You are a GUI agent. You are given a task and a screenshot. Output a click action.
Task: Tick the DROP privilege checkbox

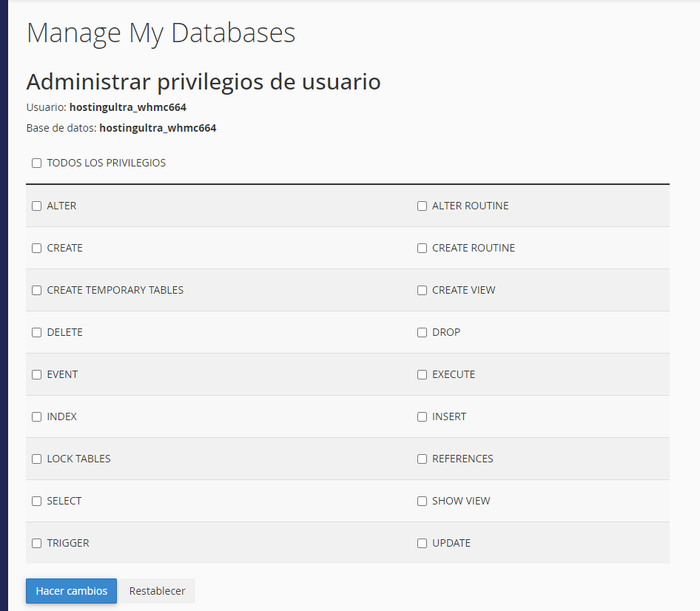[422, 332]
